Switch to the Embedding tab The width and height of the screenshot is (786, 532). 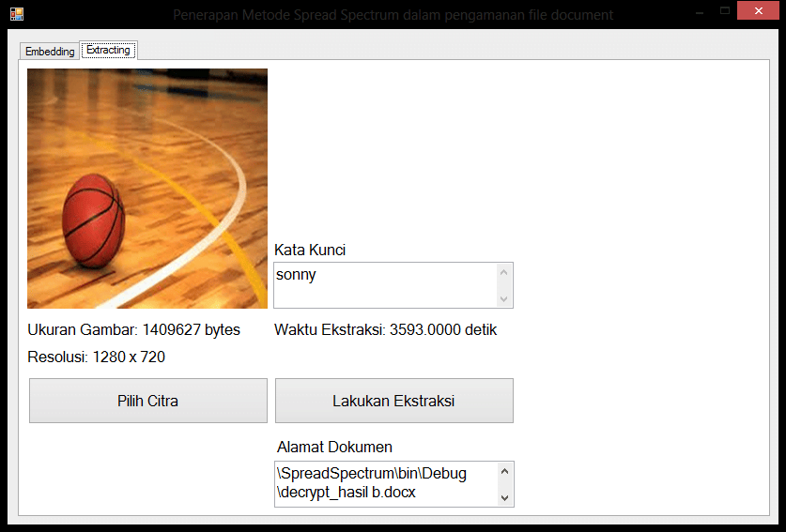pyautogui.click(x=50, y=52)
